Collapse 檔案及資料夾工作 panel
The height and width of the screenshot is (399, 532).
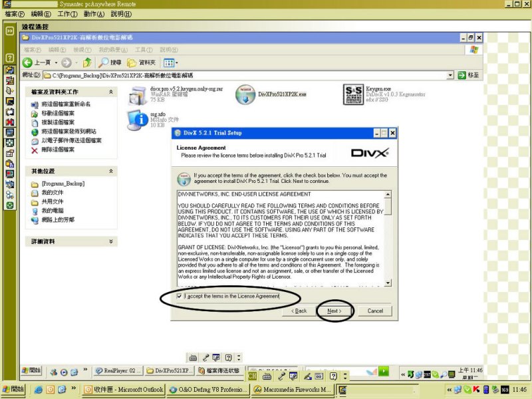pos(111,92)
